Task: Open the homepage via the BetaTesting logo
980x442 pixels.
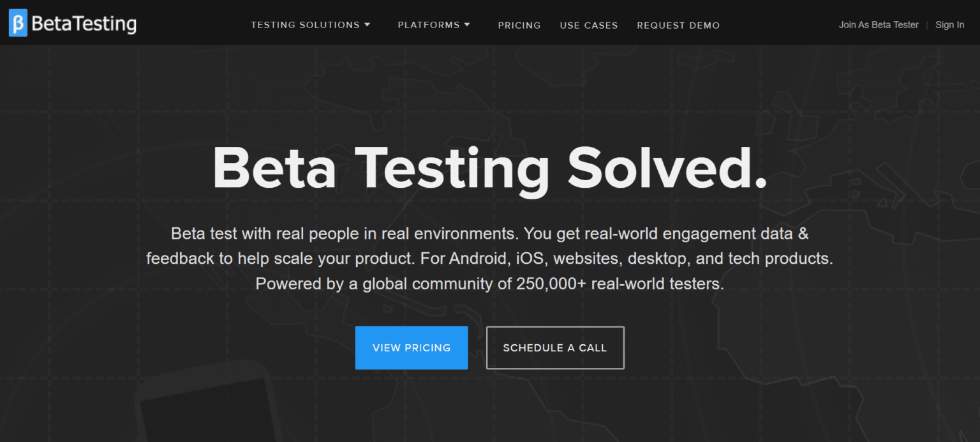Action: 72,23
